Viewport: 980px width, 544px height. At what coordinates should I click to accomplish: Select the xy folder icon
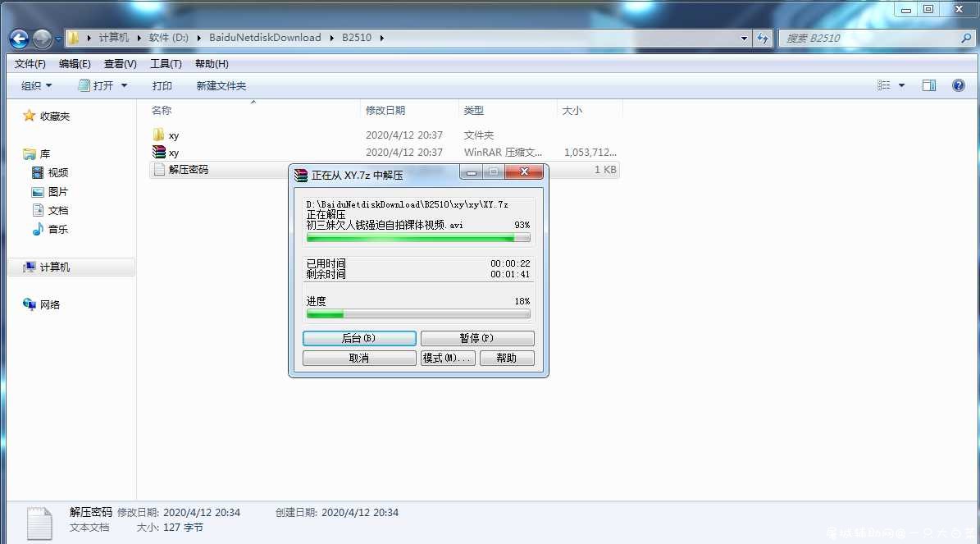pyautogui.click(x=159, y=135)
